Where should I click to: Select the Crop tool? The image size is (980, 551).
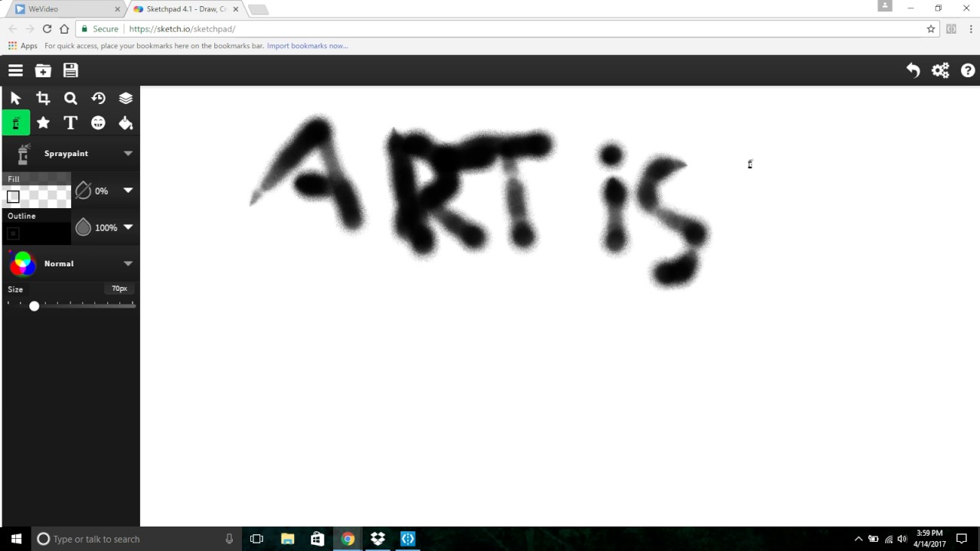(43, 98)
